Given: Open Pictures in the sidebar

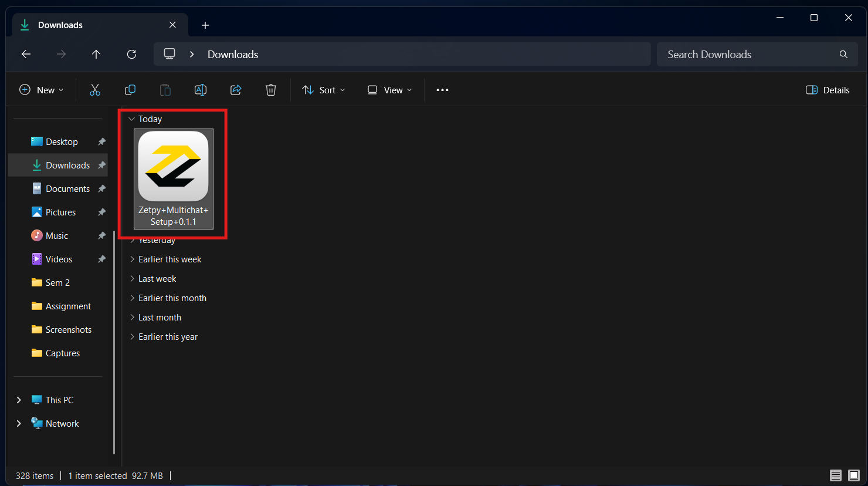Looking at the screenshot, I should coord(57,212).
